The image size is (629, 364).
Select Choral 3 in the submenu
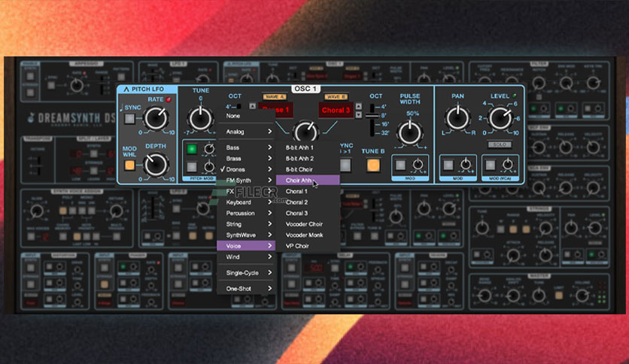pyautogui.click(x=308, y=213)
